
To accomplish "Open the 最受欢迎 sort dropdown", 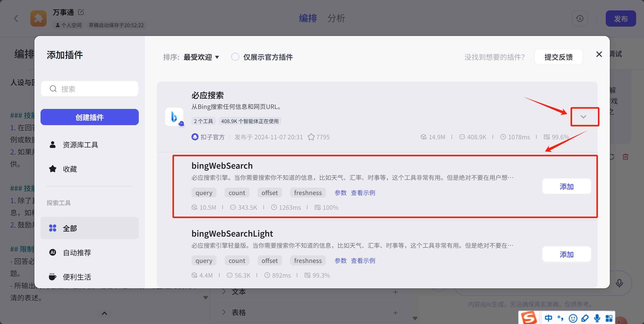I will click(x=201, y=57).
